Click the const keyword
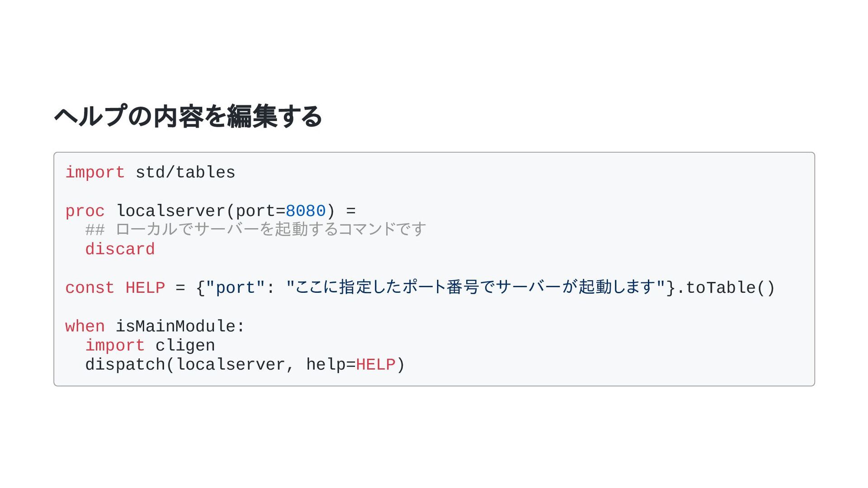868x488 pixels. 90,288
